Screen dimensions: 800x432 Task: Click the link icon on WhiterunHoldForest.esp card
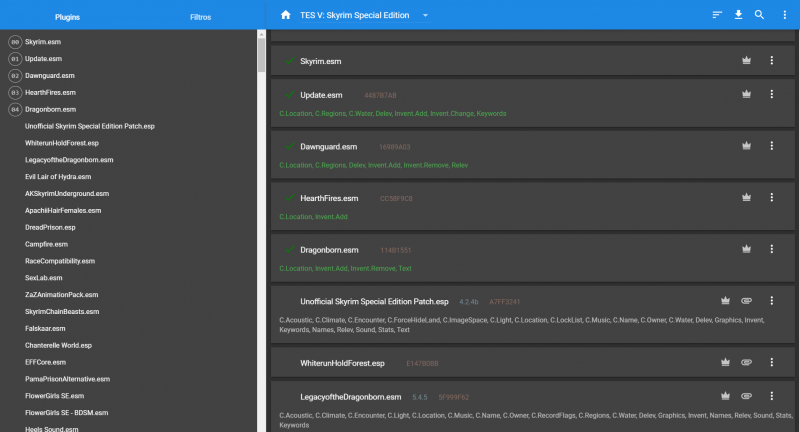coord(746,362)
